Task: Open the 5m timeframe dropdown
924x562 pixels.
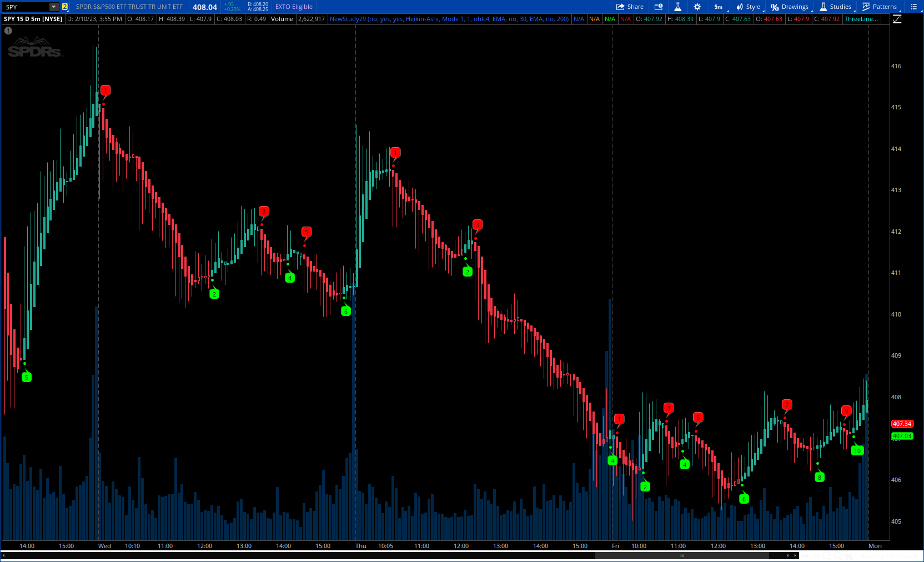Action: coord(718,7)
